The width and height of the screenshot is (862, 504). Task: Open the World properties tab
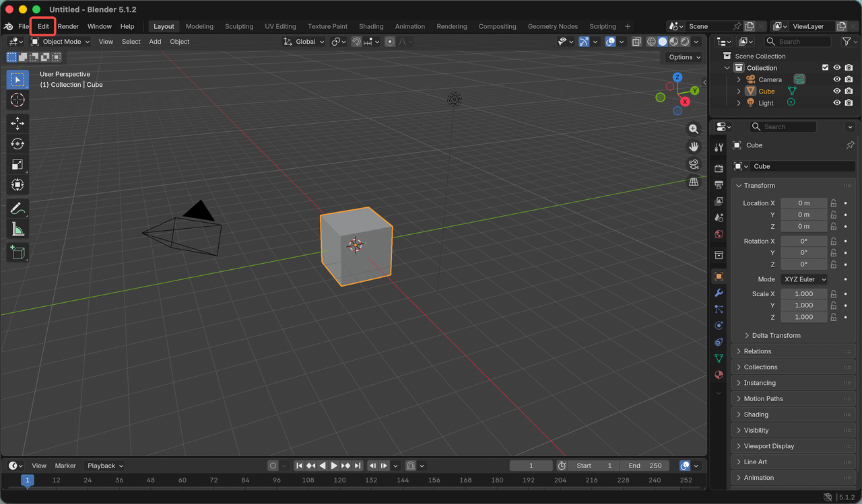click(719, 235)
